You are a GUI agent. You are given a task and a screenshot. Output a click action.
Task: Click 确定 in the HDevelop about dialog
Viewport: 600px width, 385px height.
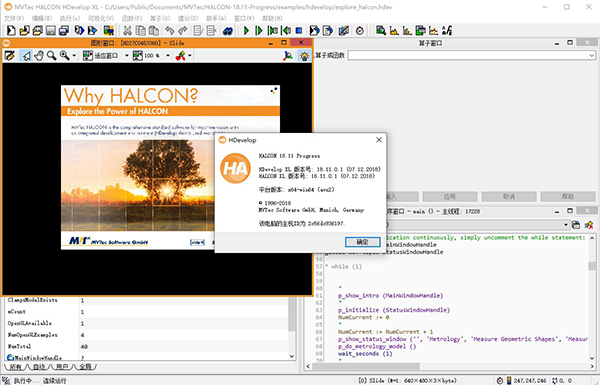[x=362, y=242]
